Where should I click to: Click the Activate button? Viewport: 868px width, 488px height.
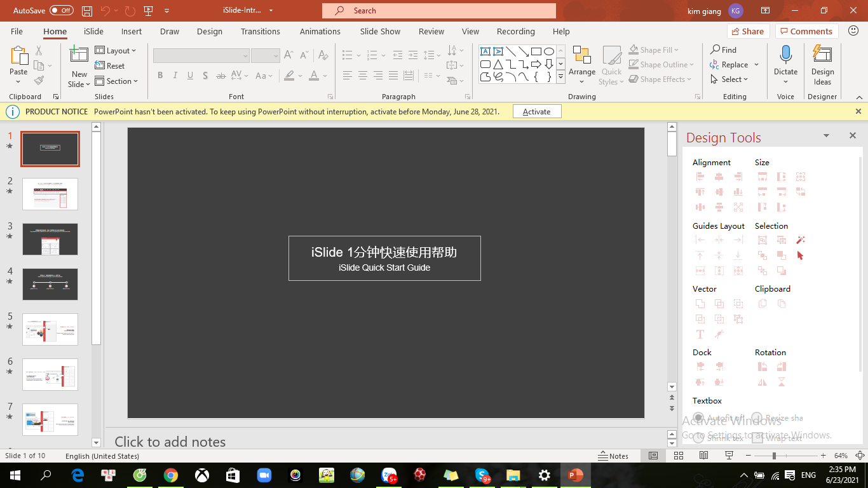click(x=537, y=111)
